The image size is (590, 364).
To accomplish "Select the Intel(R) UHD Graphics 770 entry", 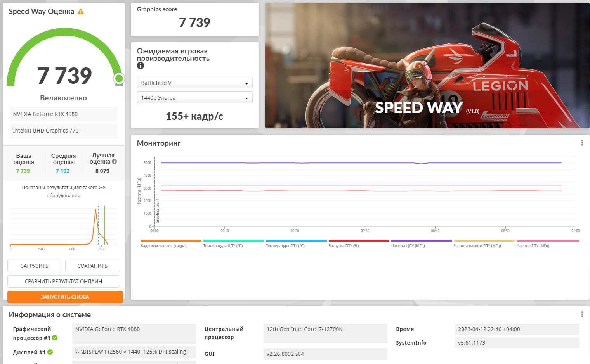I will pyautogui.click(x=64, y=131).
